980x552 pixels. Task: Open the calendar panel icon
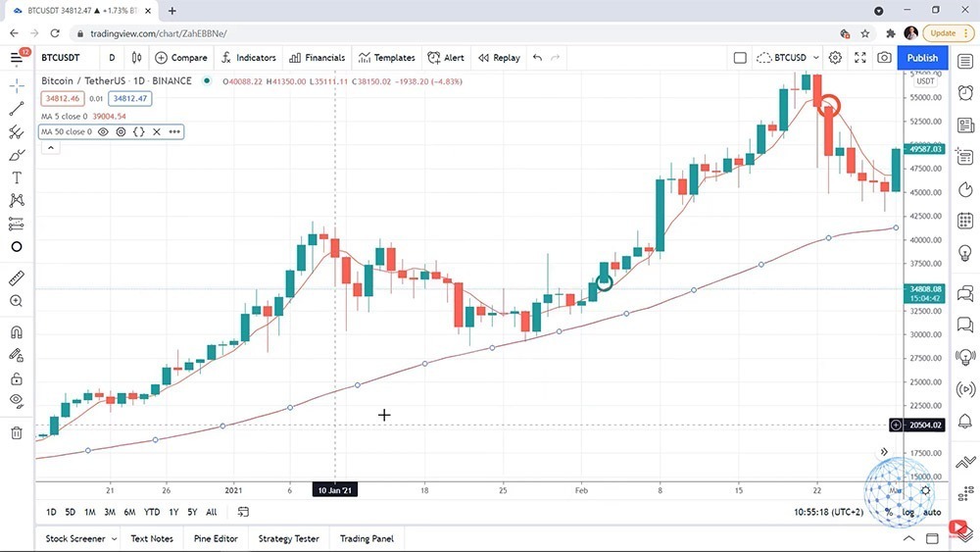click(965, 220)
